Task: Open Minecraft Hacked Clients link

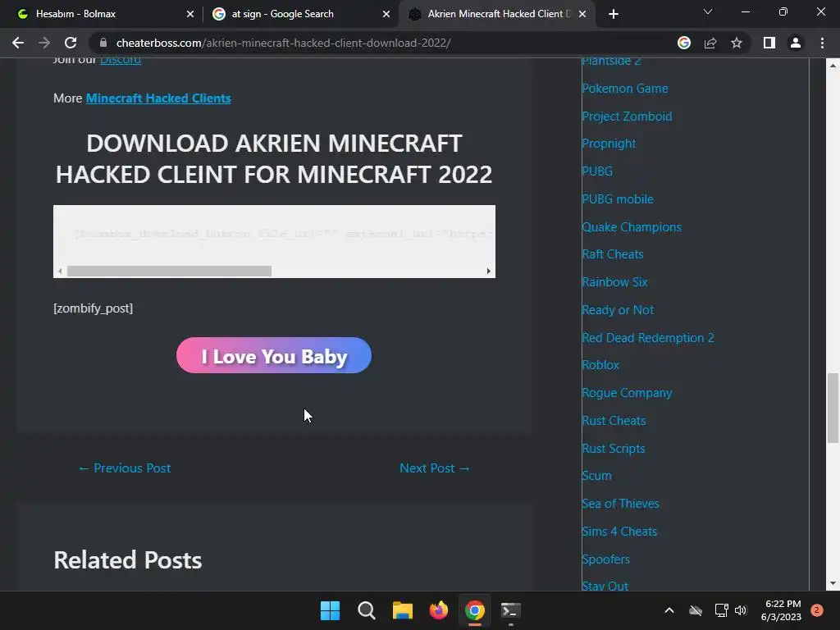Action: pos(158,98)
